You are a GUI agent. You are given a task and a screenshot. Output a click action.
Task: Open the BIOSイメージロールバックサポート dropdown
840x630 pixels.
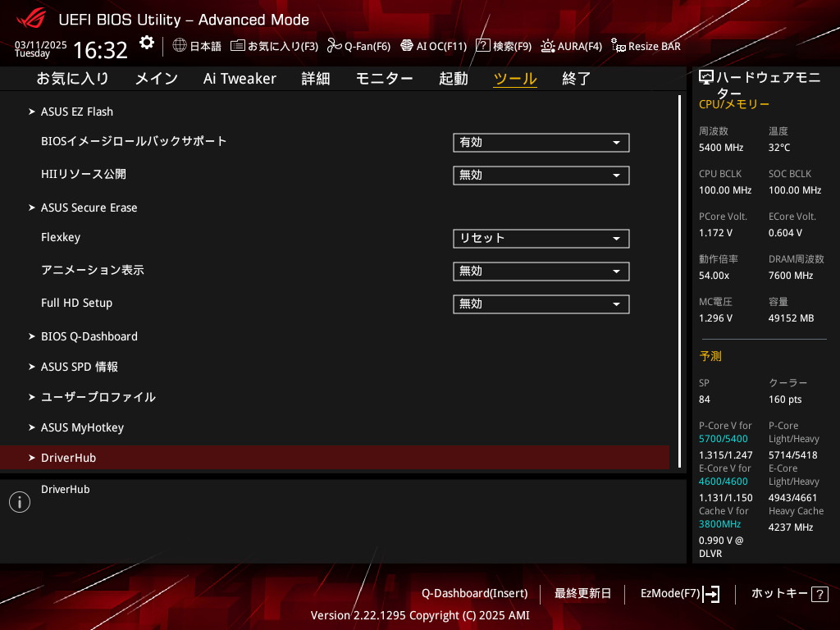tap(541, 143)
